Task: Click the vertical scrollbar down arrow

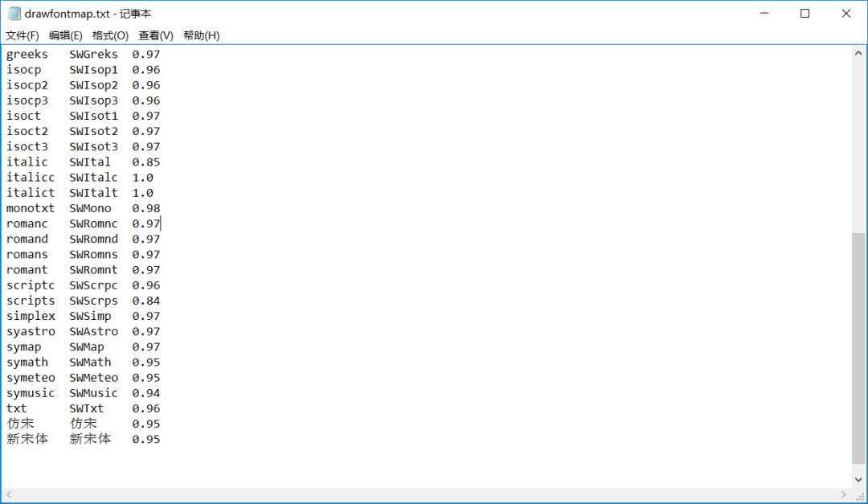Action: click(x=858, y=479)
